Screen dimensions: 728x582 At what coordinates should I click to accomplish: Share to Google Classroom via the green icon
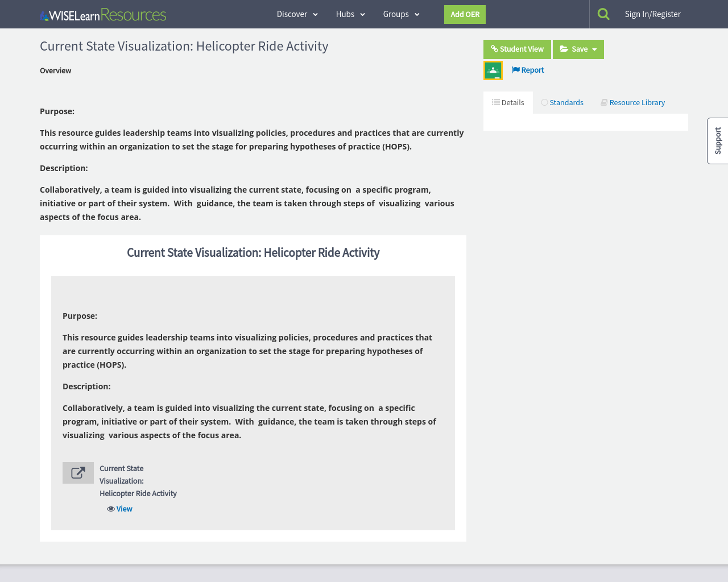coord(493,70)
